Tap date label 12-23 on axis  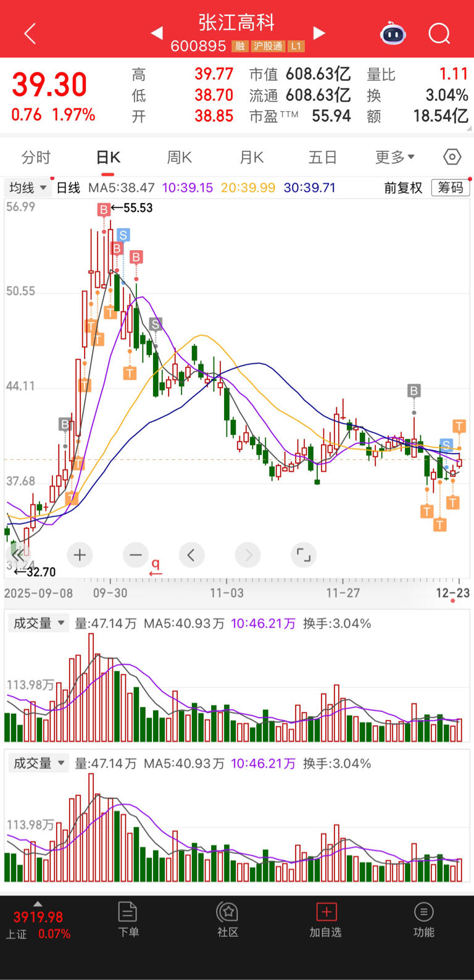tap(452, 593)
